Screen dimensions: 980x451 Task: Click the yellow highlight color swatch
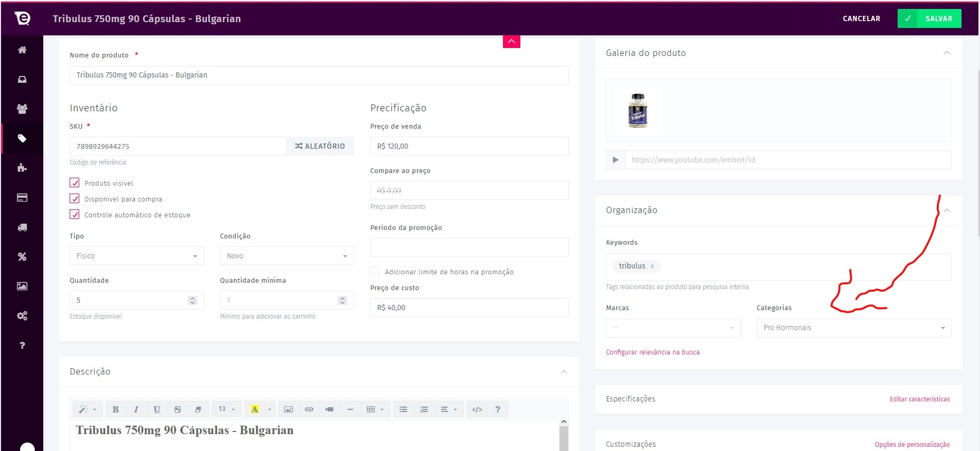(255, 409)
